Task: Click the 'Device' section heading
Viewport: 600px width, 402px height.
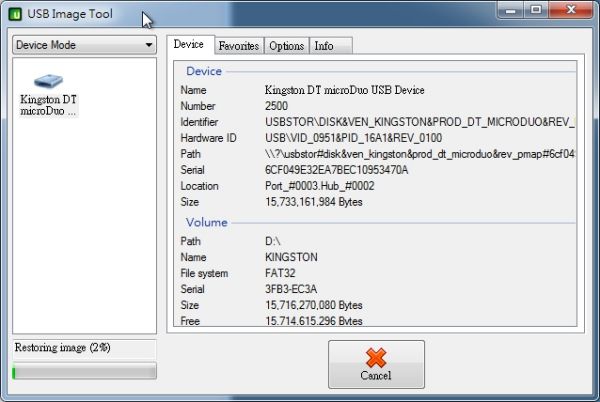Action: pyautogui.click(x=204, y=71)
